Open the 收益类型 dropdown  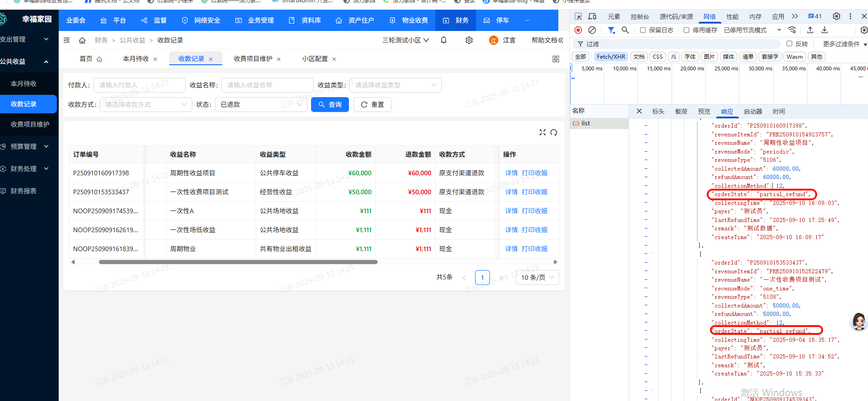point(395,85)
